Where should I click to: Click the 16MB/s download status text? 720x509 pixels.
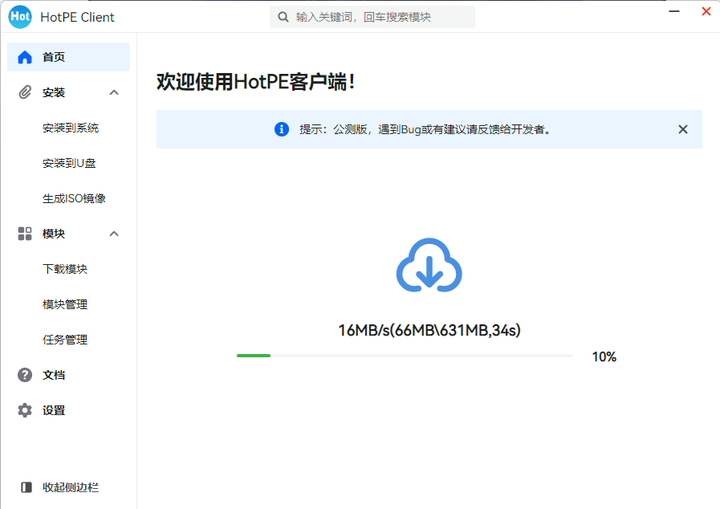(429, 330)
